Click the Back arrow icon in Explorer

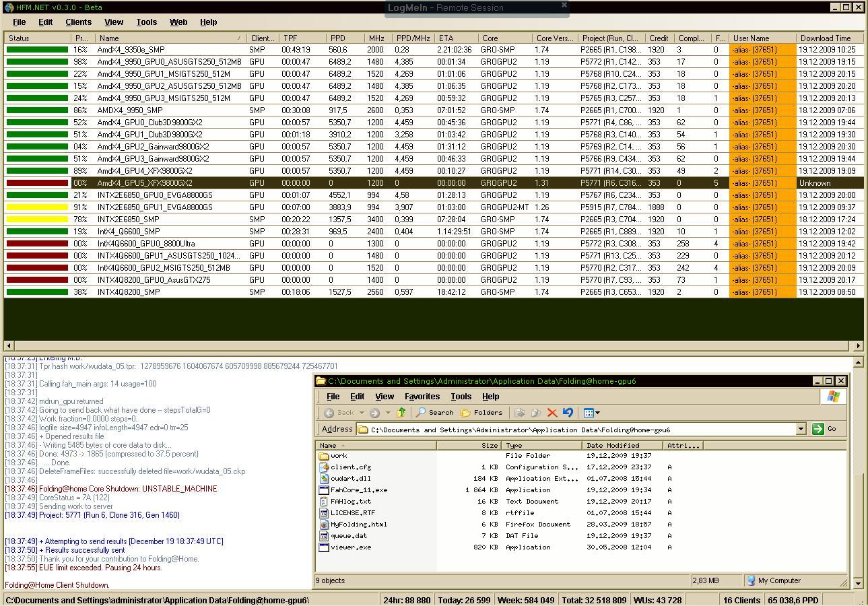click(x=329, y=413)
